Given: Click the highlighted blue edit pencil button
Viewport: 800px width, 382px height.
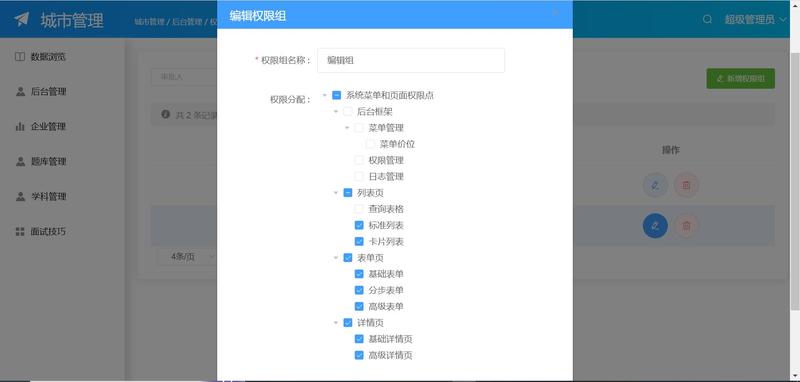Looking at the screenshot, I should point(655,225).
